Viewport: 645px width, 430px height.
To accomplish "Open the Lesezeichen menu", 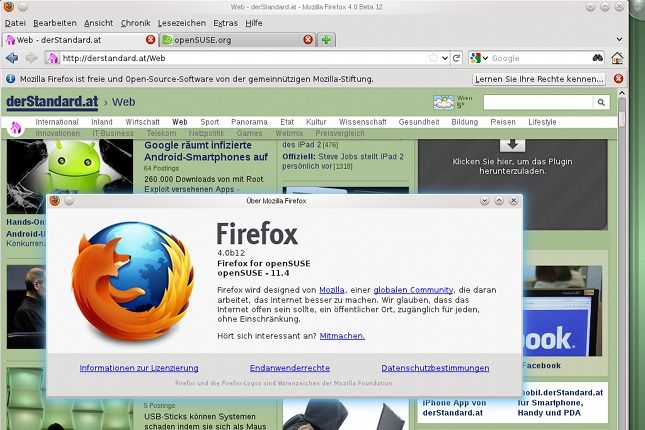I will [182, 23].
